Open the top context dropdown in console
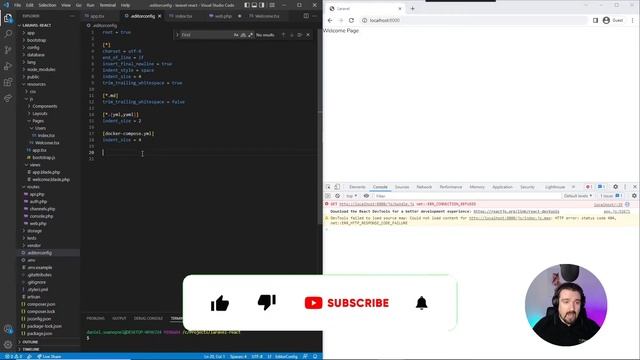640x360 pixels. (351, 196)
